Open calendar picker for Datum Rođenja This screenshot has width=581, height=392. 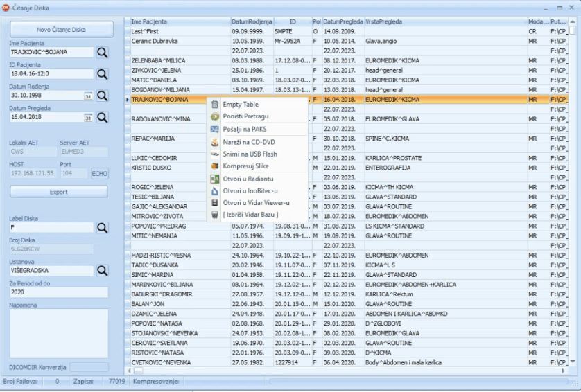pos(88,96)
